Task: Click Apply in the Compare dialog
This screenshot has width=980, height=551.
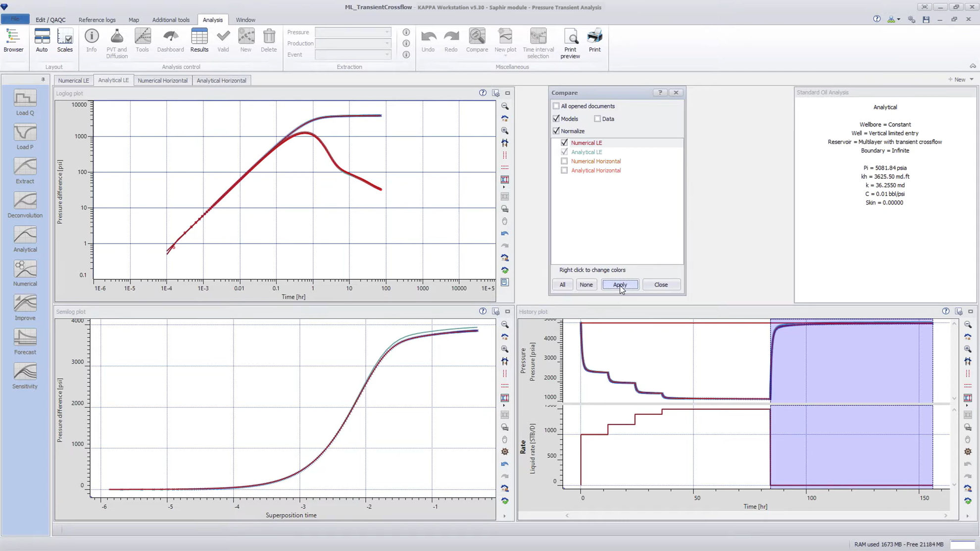Action: (620, 285)
